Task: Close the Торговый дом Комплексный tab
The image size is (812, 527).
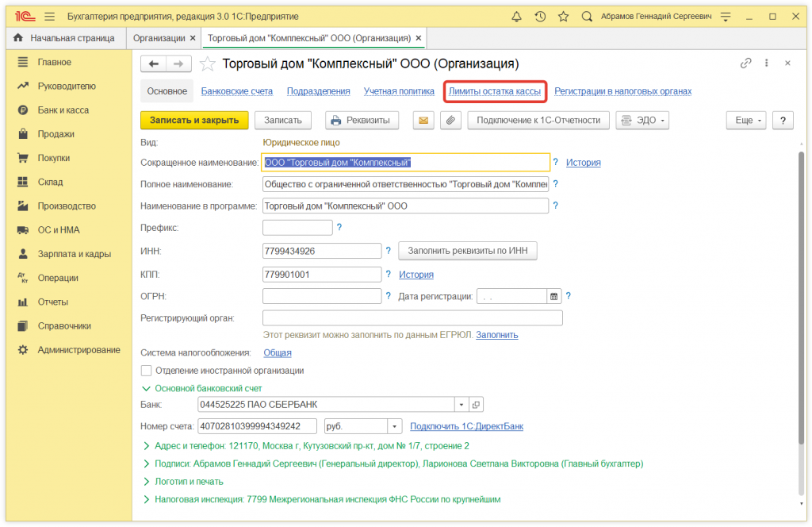Action: (419, 38)
